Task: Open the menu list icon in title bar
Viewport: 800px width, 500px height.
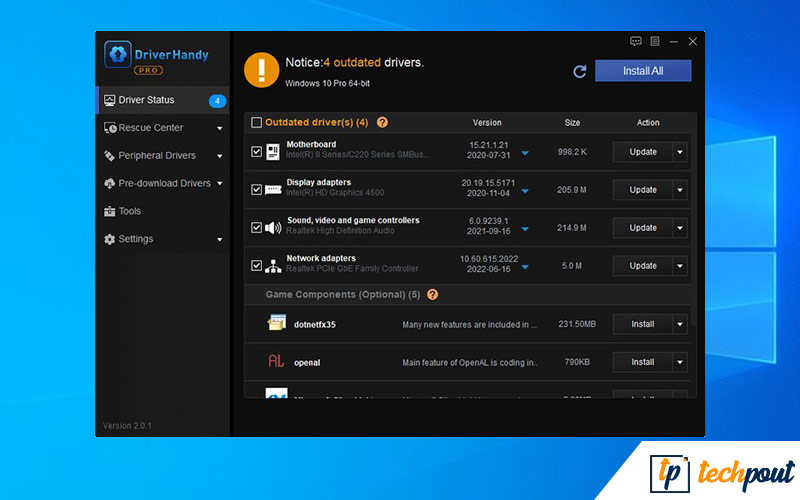Action: tap(655, 41)
